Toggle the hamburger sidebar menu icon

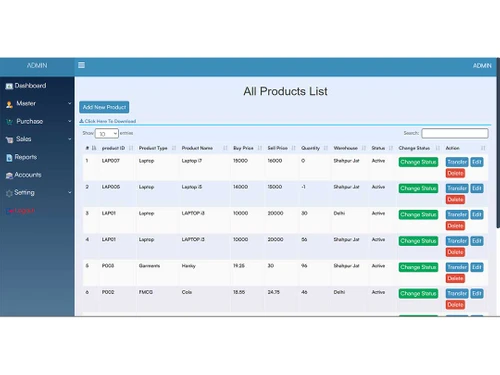click(81, 65)
